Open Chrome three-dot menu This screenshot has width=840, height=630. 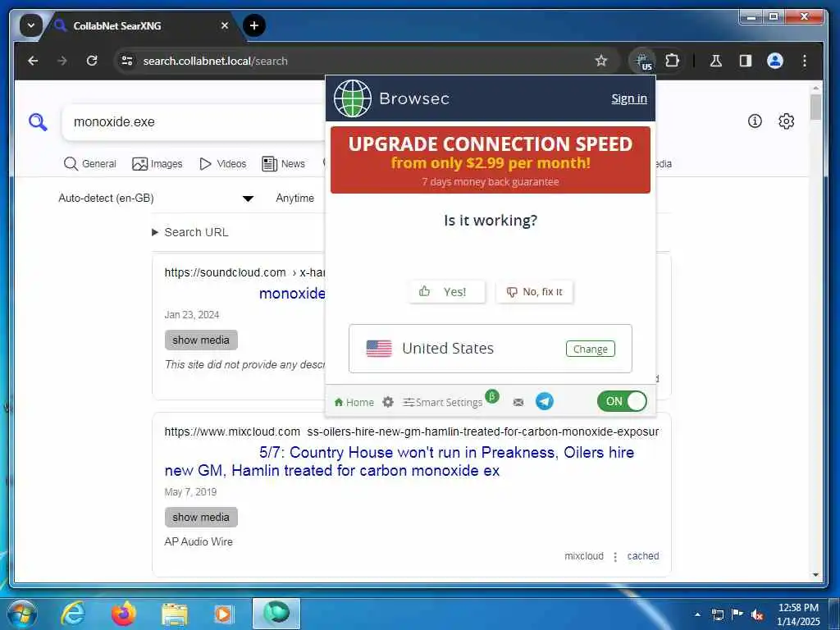(804, 61)
